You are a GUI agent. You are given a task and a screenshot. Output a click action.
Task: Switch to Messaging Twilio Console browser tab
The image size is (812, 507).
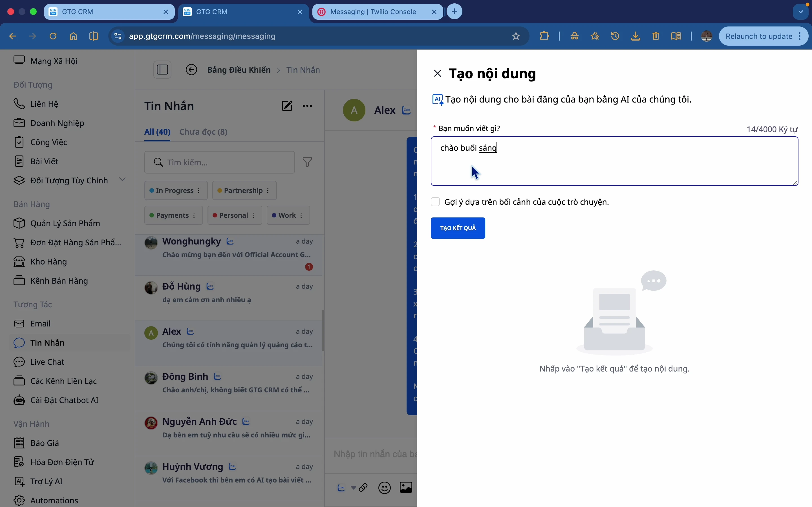[x=373, y=12]
